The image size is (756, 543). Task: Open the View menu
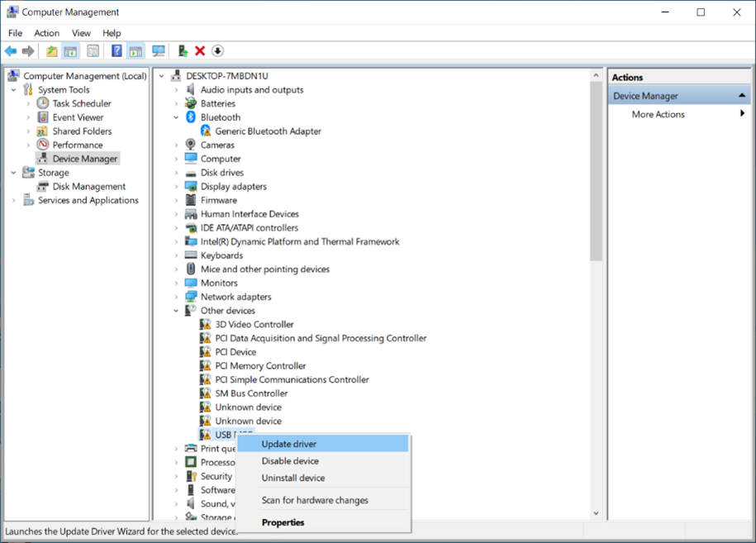tap(81, 33)
